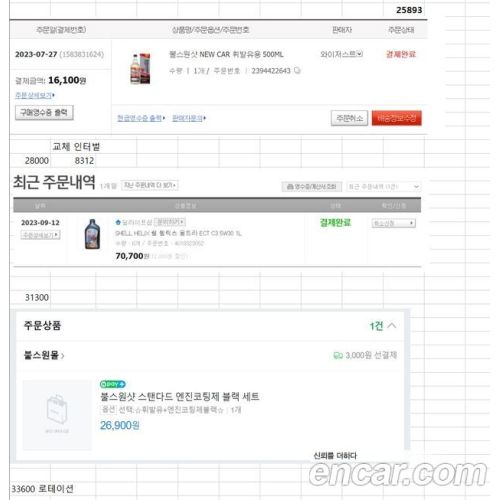Open the 최근 주문내역 period dropdown
The width and height of the screenshot is (500, 500).
[383, 187]
